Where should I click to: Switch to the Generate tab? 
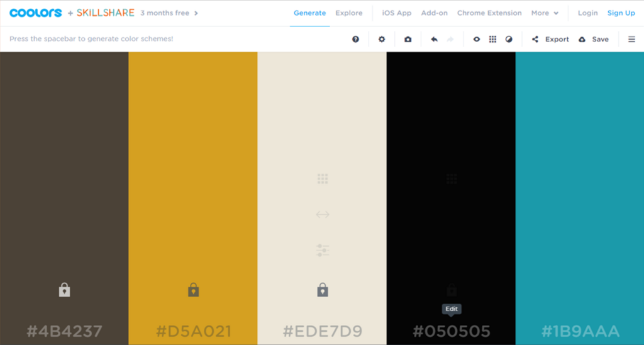(x=309, y=13)
